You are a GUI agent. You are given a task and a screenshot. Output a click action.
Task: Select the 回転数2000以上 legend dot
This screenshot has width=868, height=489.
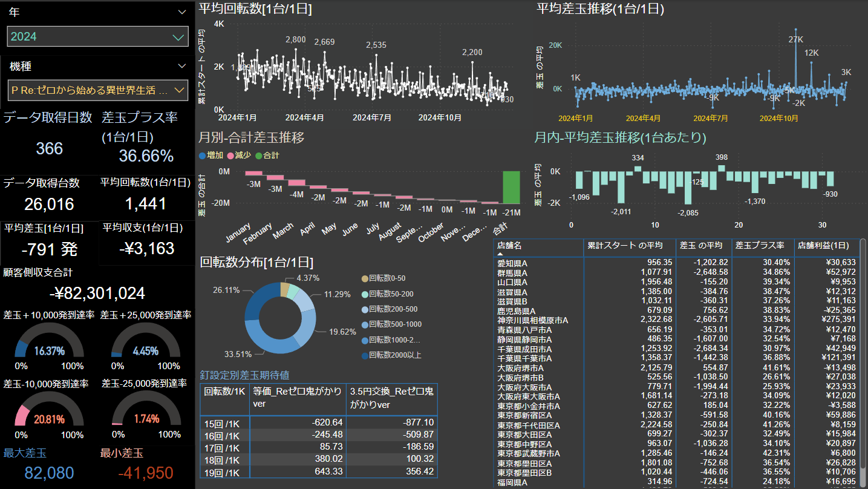(x=364, y=355)
